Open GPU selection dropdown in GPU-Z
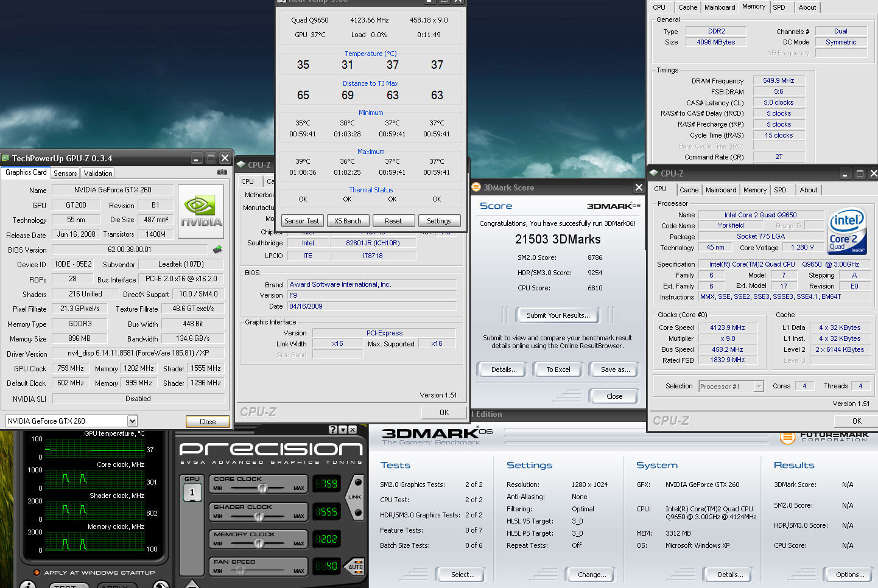 click(132, 421)
